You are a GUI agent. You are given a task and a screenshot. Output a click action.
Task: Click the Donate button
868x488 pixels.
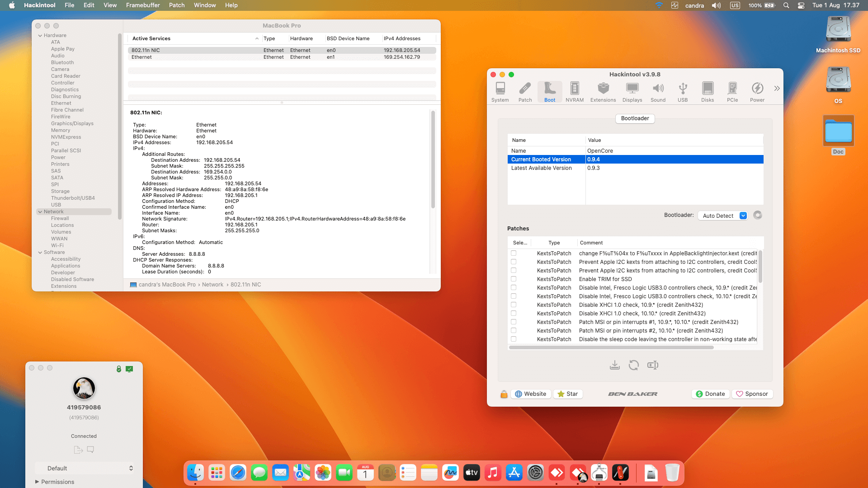pyautogui.click(x=710, y=394)
